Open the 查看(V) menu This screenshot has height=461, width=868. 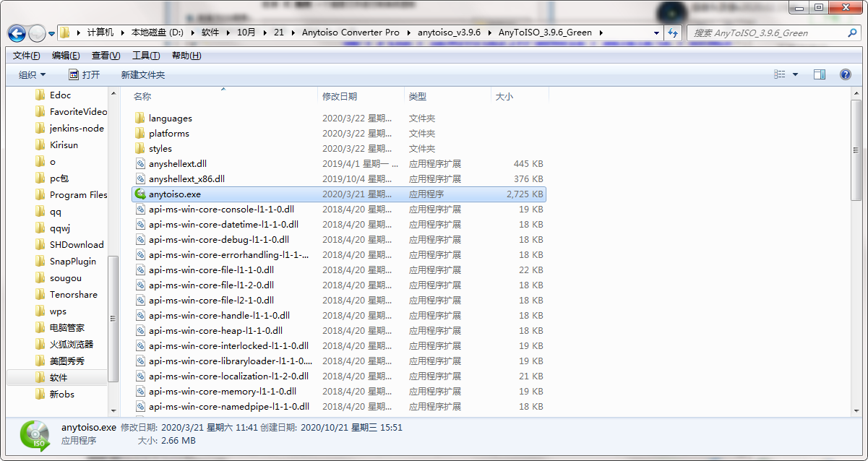click(106, 56)
